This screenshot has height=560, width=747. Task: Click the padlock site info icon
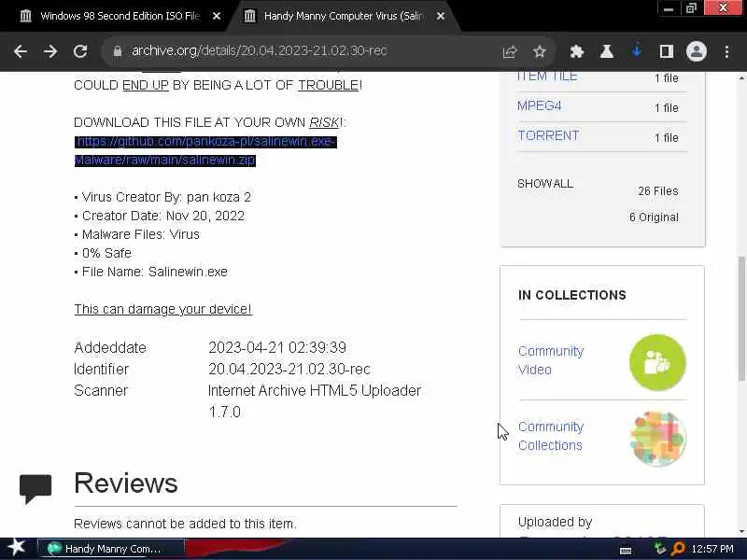118,51
